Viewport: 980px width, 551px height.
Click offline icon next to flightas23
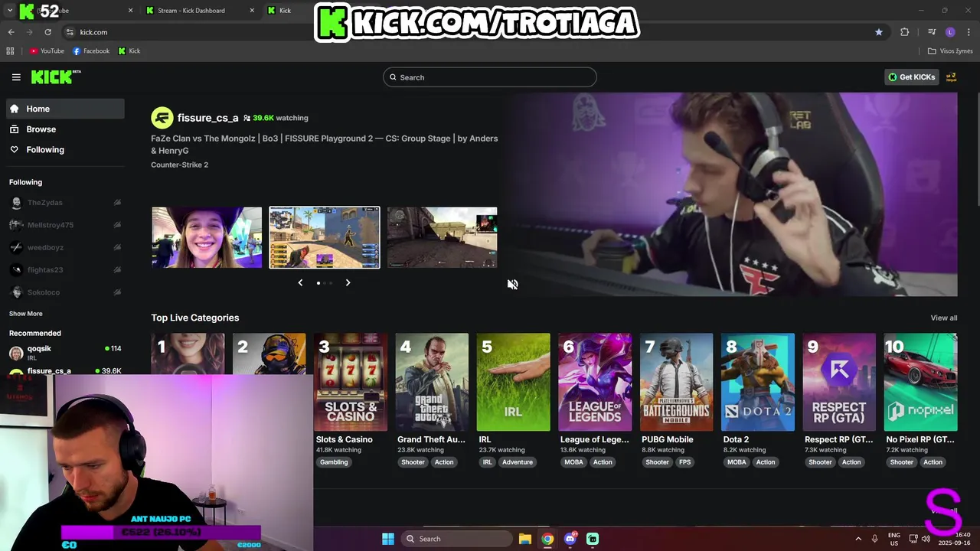tap(117, 269)
